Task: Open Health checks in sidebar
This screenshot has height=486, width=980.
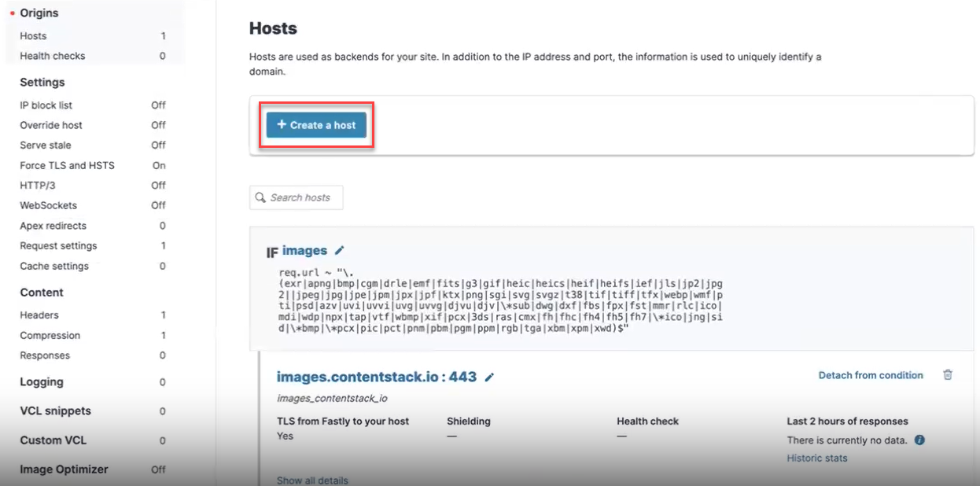Action: tap(53, 56)
